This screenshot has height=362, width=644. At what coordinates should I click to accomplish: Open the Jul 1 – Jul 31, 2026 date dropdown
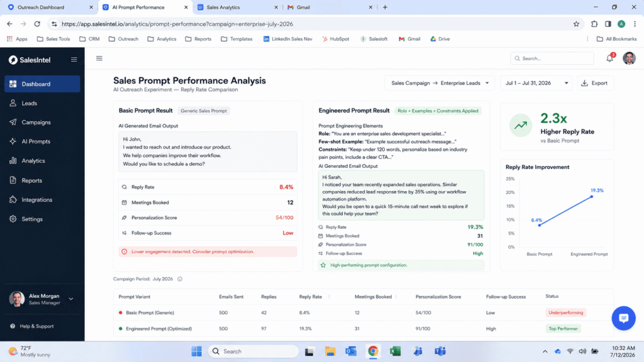[x=536, y=83]
